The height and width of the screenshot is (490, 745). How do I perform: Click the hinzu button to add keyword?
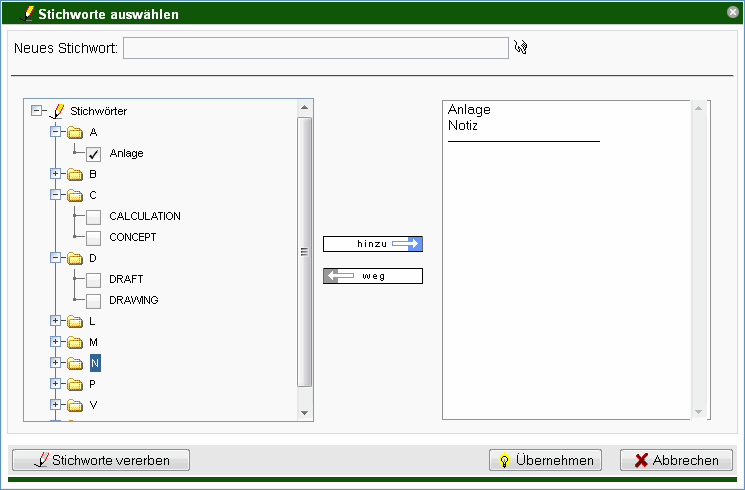pos(373,244)
